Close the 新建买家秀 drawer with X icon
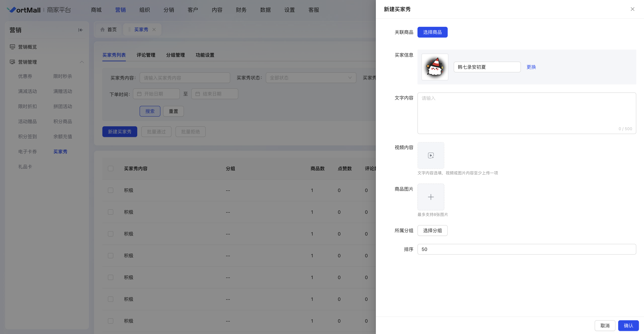Viewport: 644px width, 334px height. point(632,9)
